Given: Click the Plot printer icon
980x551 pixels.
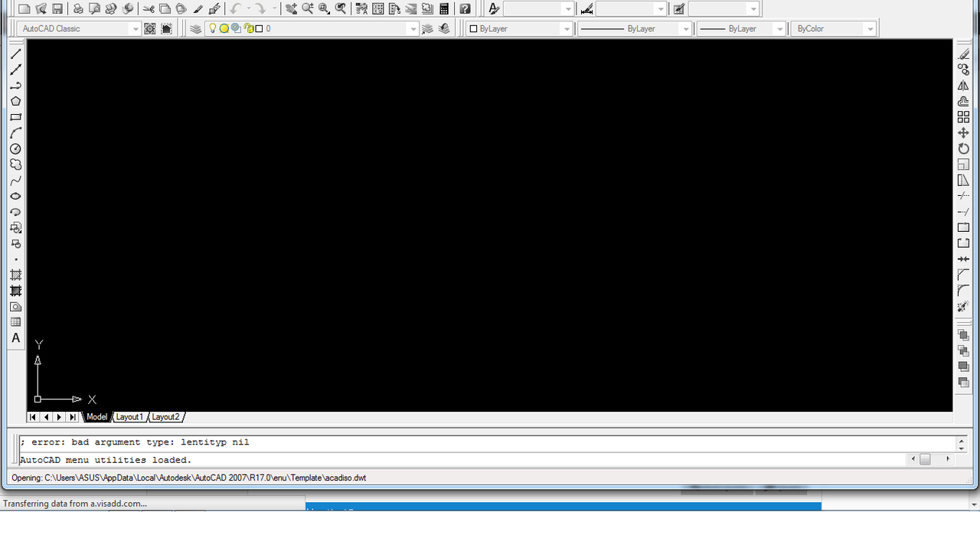Looking at the screenshot, I should click(x=78, y=9).
